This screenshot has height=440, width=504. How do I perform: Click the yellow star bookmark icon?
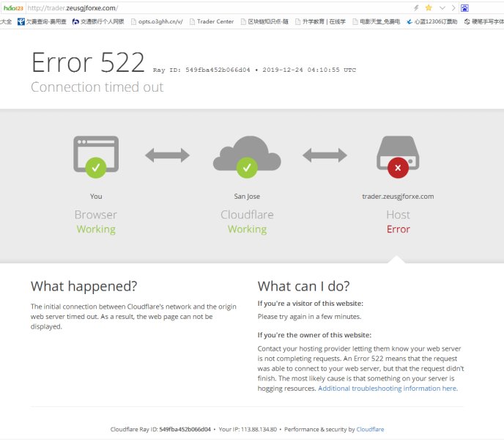tap(429, 8)
